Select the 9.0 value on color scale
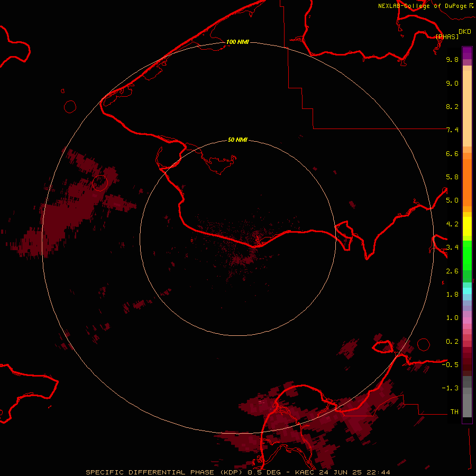Viewport: 476px width, 476px height. [452, 83]
